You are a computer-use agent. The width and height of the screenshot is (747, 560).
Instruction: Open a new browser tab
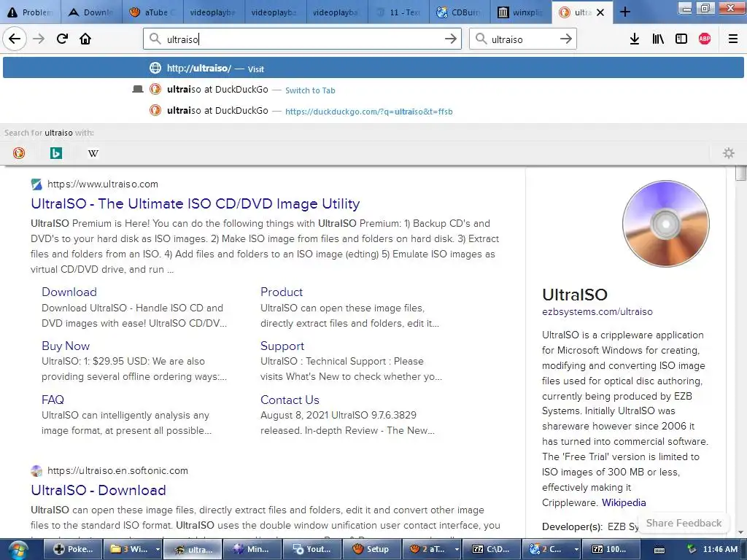pyautogui.click(x=625, y=12)
